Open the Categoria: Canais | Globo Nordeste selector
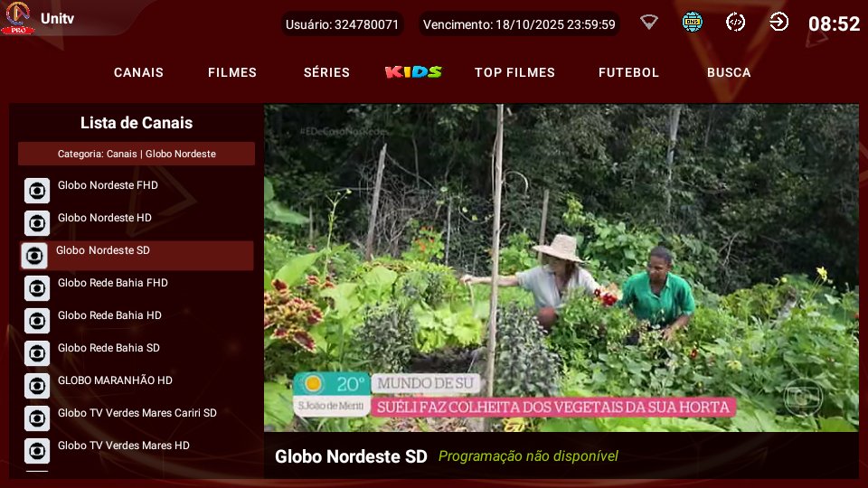The height and width of the screenshot is (488, 868). [x=137, y=154]
